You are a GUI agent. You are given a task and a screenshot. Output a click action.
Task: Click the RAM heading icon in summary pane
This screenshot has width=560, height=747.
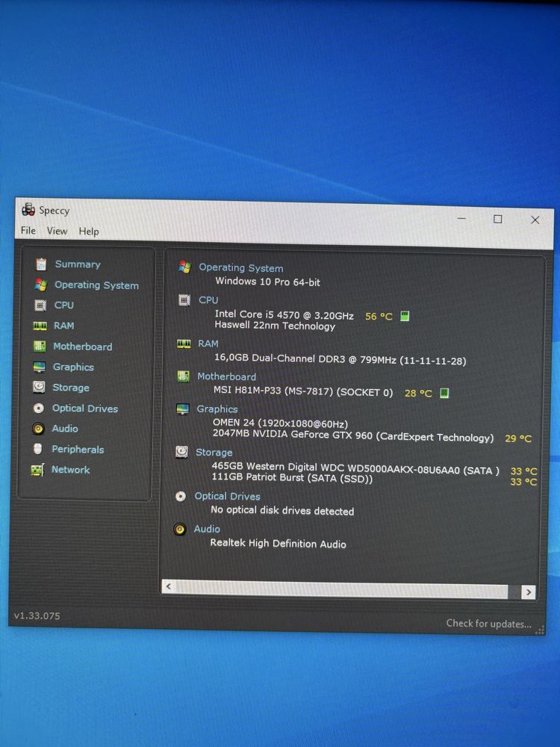[184, 344]
